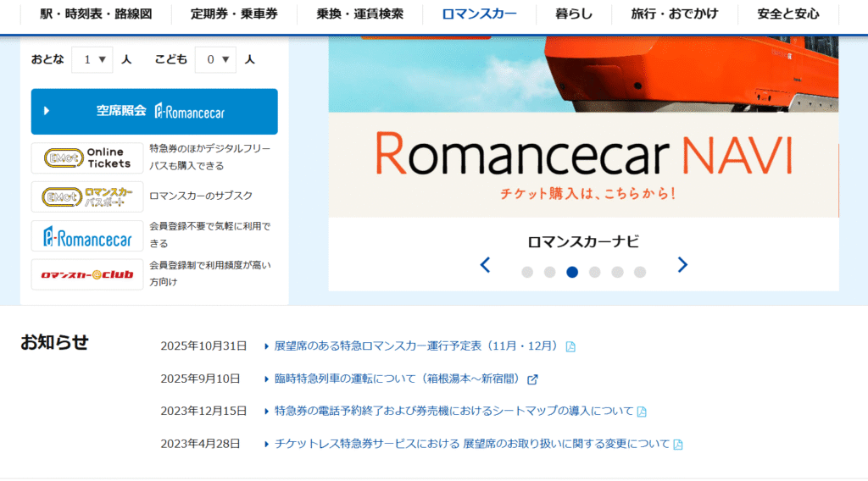868x481 pixels.
Task: Click the EMot Online Tickets logo
Action: (x=87, y=158)
